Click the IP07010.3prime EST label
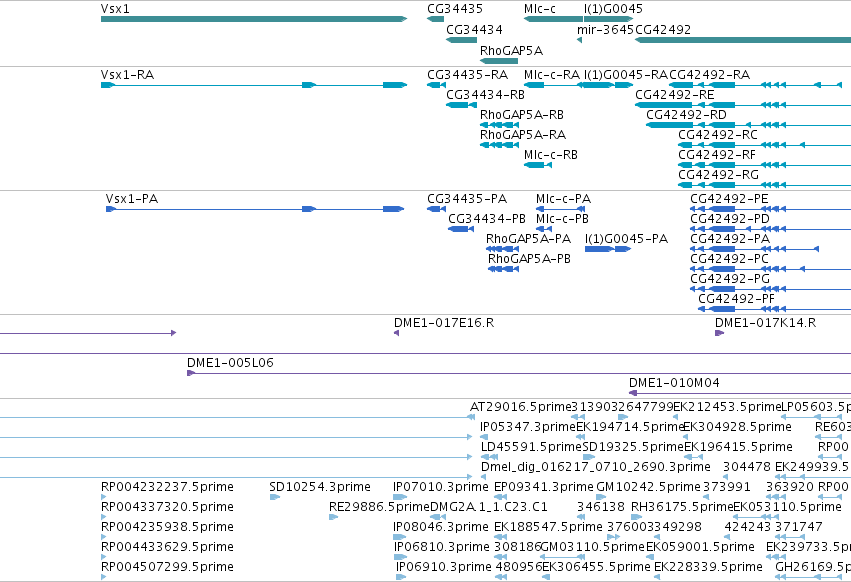The width and height of the screenshot is (851, 582). [441, 487]
